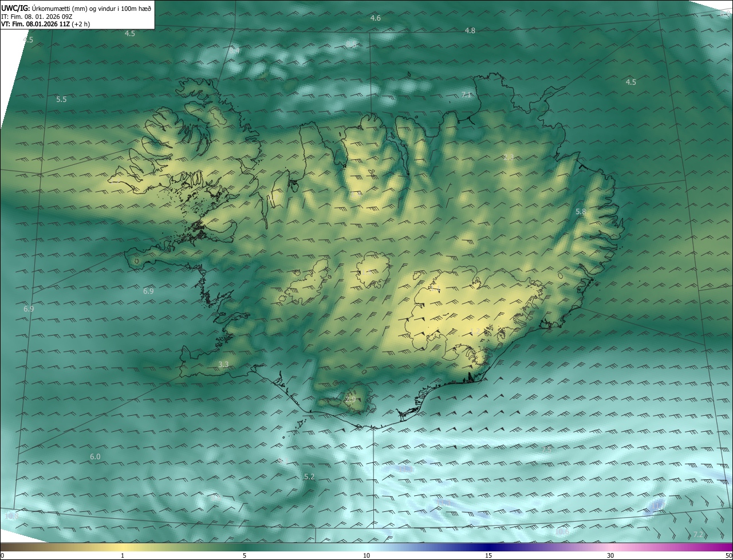733x560 pixels.
Task: Click the 15 tick on the color scale
Action: coord(488,555)
